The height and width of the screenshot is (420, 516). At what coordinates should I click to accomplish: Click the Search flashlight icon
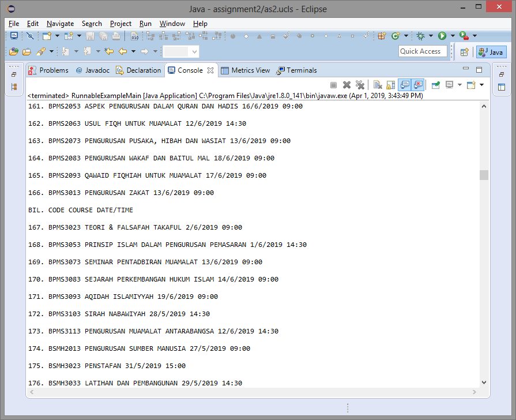[x=41, y=51]
